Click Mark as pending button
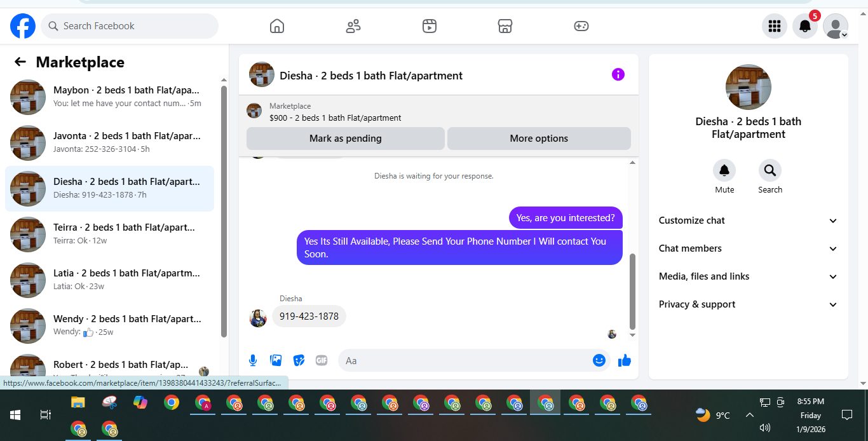 pyautogui.click(x=346, y=139)
